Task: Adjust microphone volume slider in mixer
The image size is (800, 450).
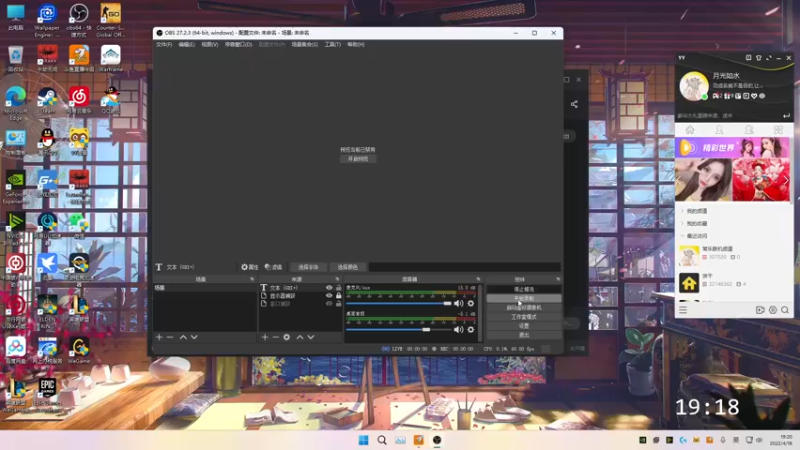Action: 398,304
